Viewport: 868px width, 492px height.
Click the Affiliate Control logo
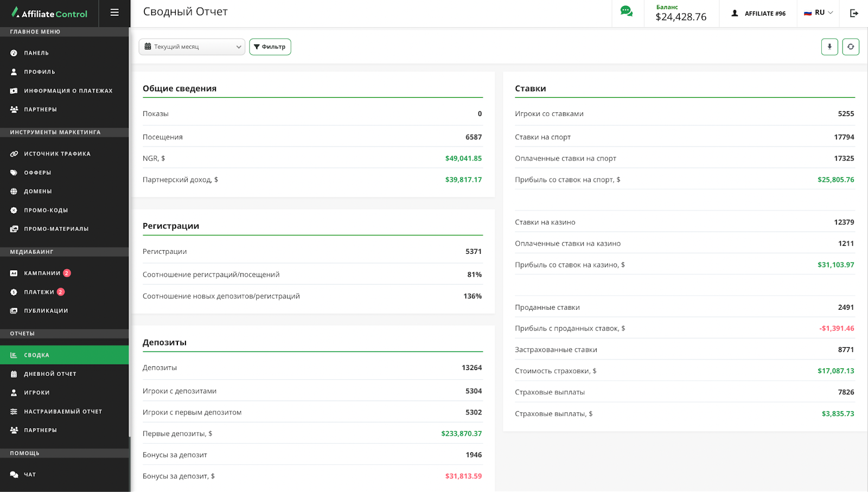[x=49, y=13]
